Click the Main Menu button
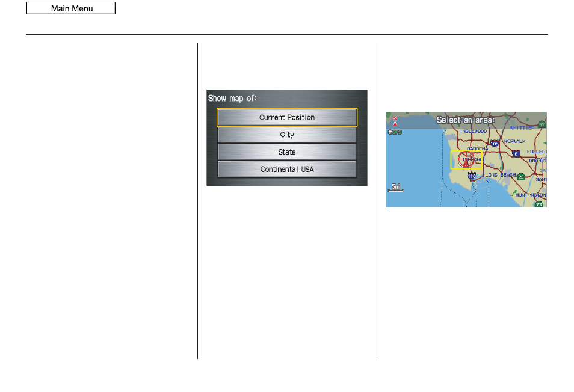Viewport: 574px width, 392px height. [x=70, y=8]
